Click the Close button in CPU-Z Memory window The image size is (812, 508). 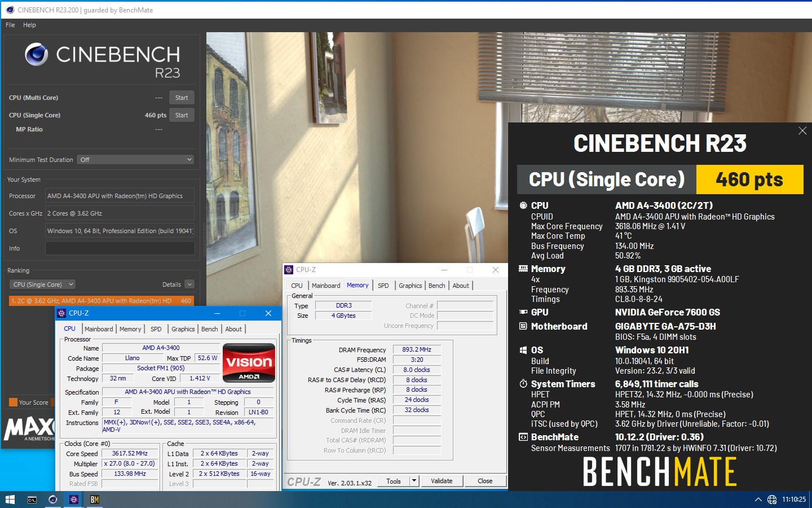[485, 481]
